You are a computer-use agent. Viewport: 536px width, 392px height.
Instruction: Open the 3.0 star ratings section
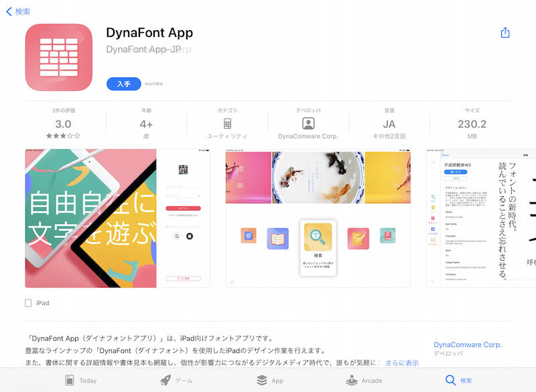point(63,124)
